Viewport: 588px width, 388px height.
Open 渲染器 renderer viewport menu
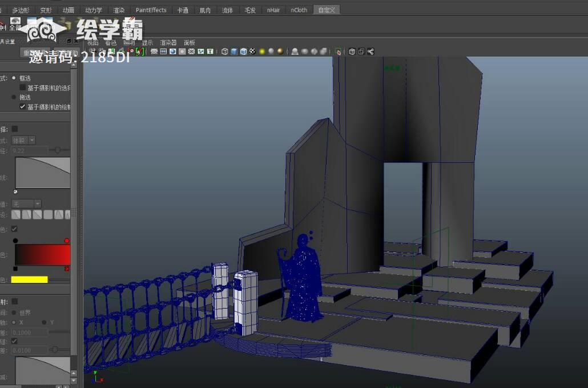(x=168, y=42)
